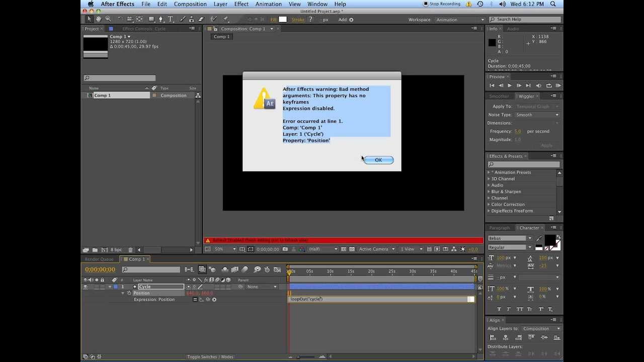Collapse the Position property twirl arrow
The width and height of the screenshot is (644, 362).
tap(123, 293)
